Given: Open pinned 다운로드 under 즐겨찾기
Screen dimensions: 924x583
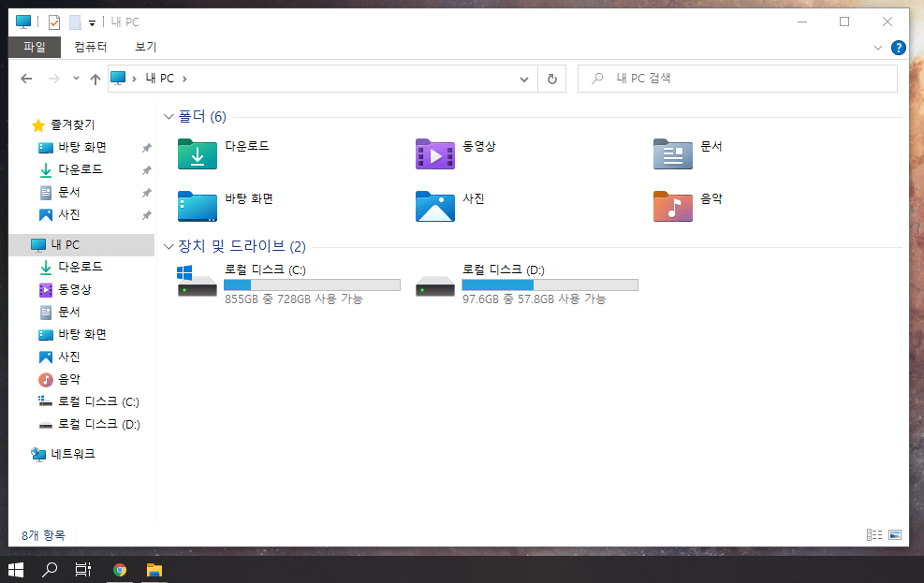Looking at the screenshot, I should coord(81,169).
